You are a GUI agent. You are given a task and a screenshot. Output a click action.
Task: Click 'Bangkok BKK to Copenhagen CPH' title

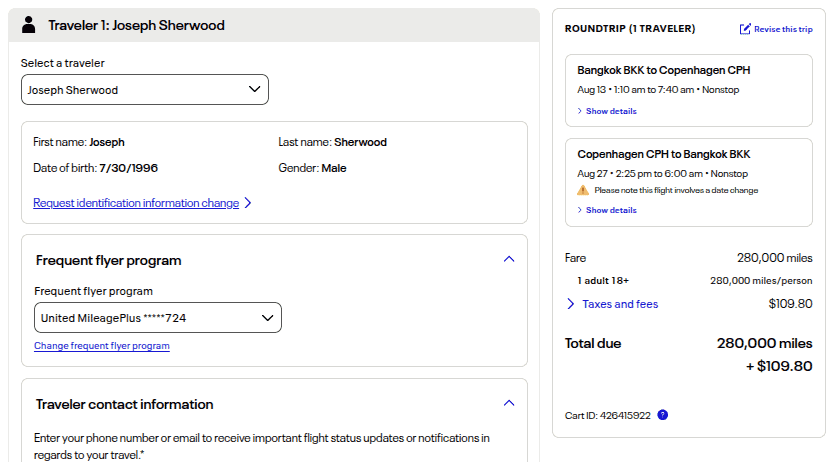pyautogui.click(x=664, y=70)
